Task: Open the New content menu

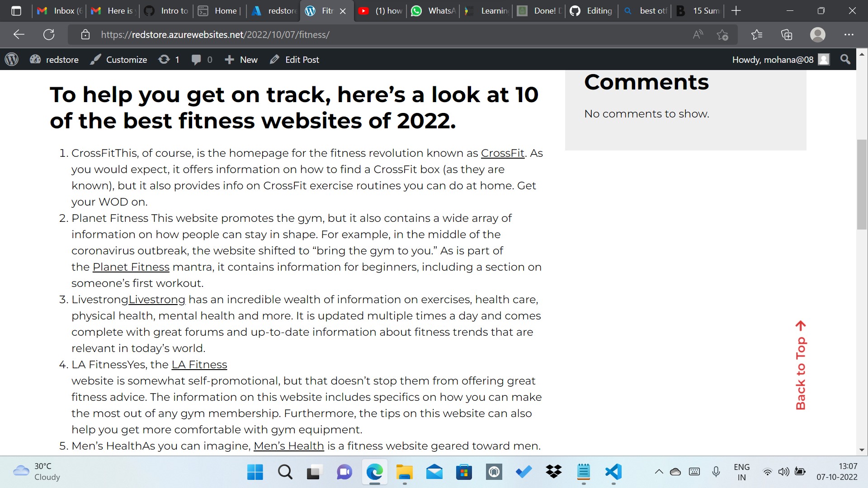Action: 241,60
